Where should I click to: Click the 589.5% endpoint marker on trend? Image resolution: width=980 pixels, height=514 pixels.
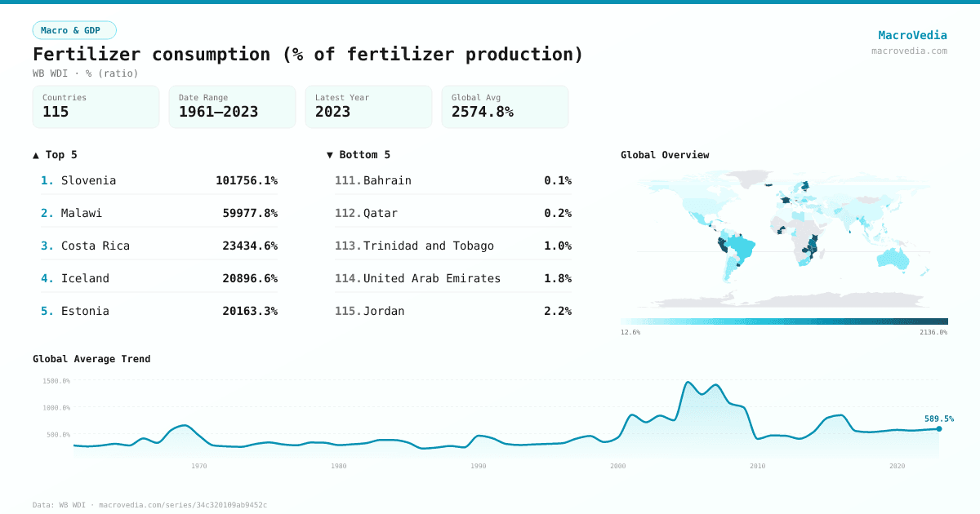938,428
